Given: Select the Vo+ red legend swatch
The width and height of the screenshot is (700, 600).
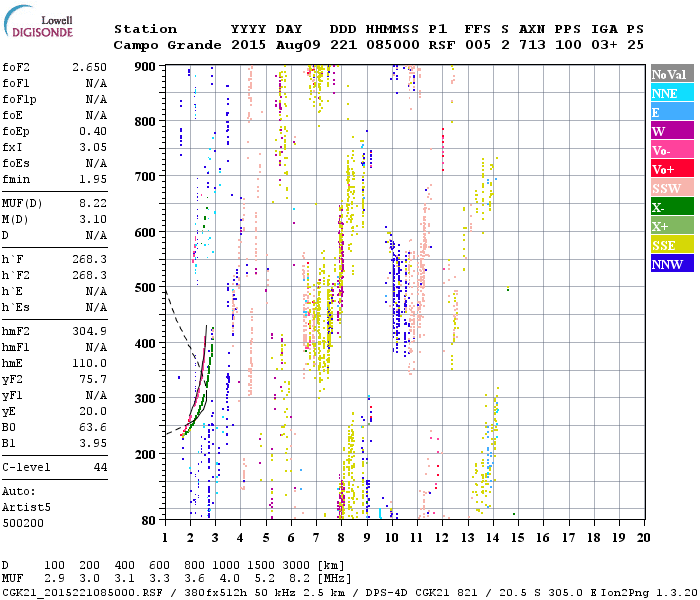Looking at the screenshot, I should tap(672, 169).
